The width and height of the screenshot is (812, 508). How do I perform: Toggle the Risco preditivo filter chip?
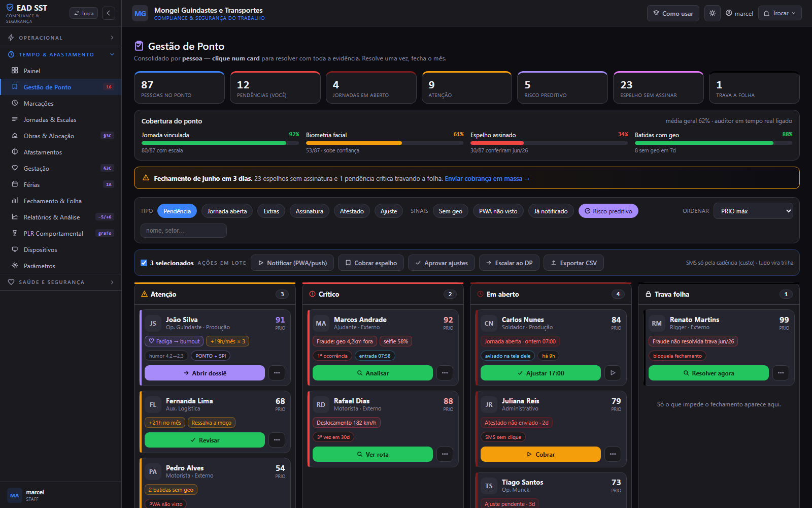608,211
